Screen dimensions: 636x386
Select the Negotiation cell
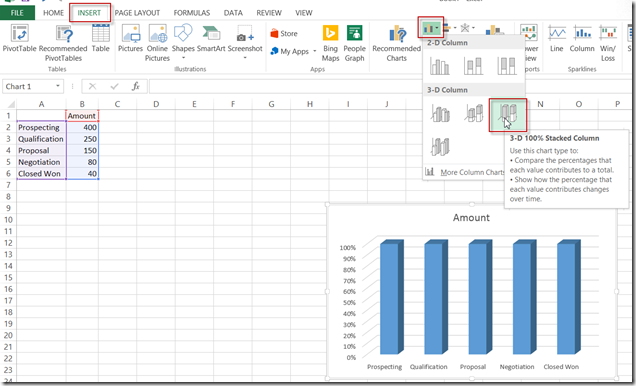(x=41, y=162)
